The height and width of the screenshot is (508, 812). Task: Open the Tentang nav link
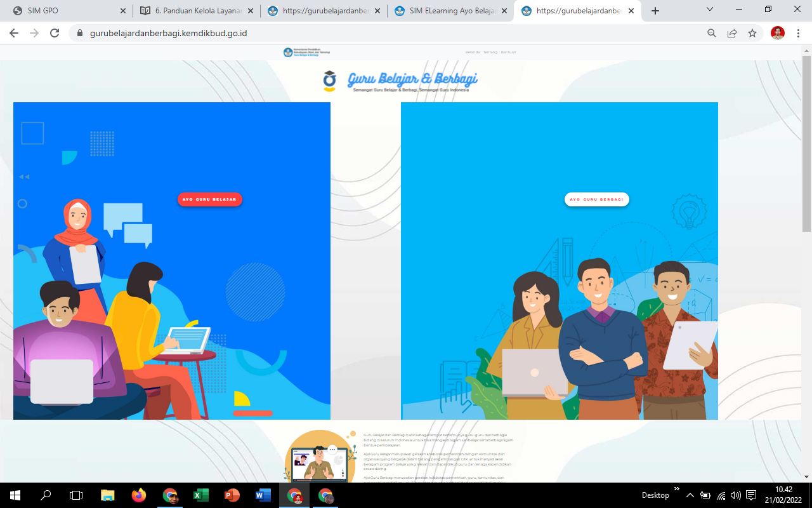coord(490,52)
